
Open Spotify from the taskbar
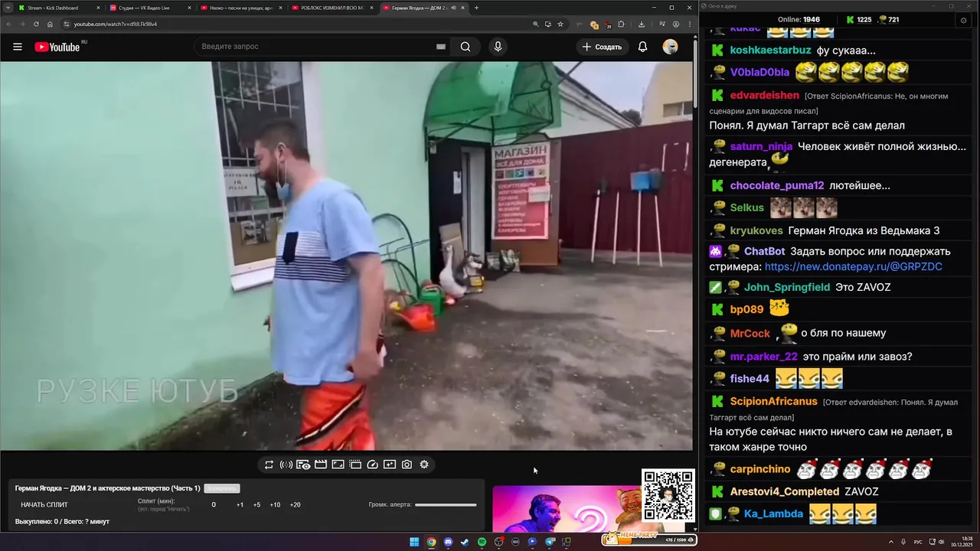[x=482, y=542]
